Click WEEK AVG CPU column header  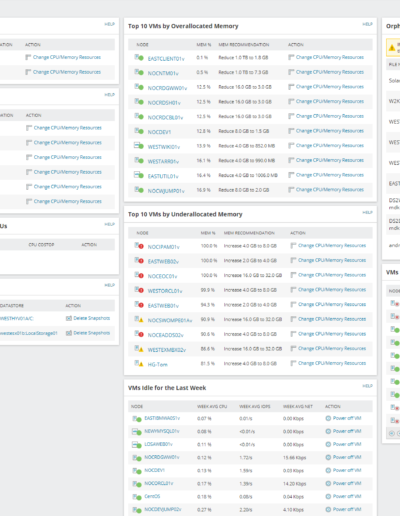click(x=212, y=407)
